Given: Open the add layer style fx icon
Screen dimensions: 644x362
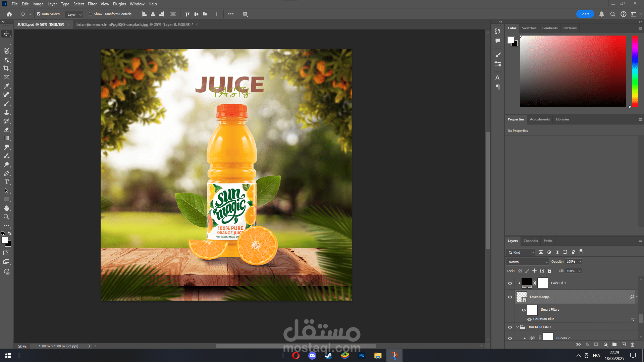Looking at the screenshot, I should [587, 345].
